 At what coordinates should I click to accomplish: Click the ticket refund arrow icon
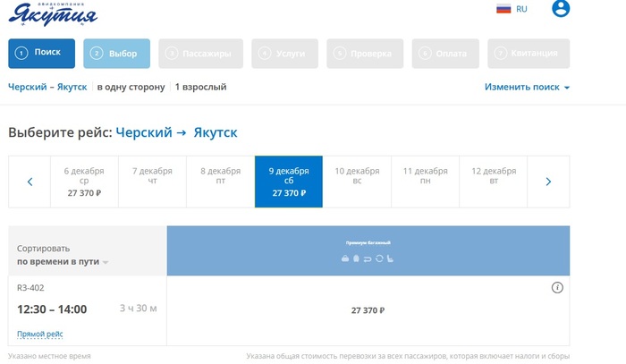pos(368,259)
